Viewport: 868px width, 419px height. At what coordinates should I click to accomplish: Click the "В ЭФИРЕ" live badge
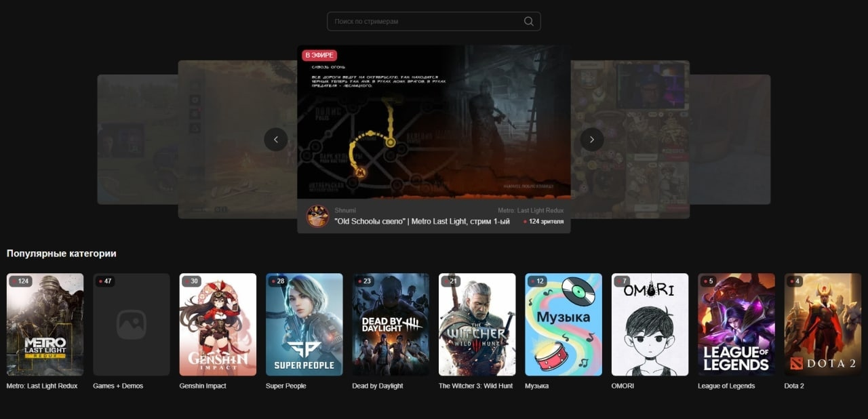[x=319, y=55]
